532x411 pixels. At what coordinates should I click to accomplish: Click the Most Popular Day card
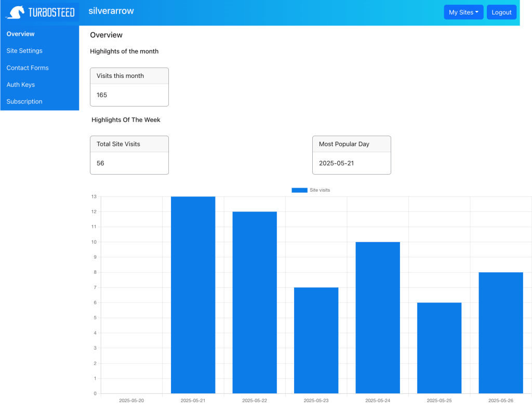coord(351,155)
